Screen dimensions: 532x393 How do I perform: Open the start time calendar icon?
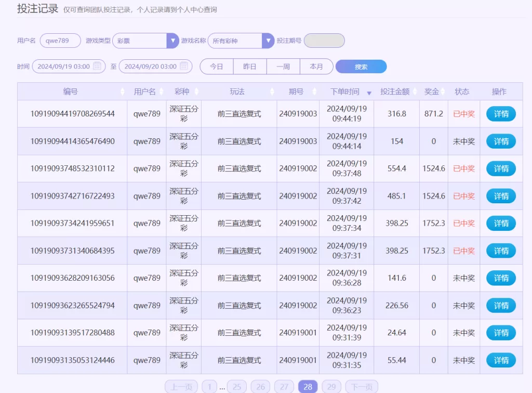tap(97, 66)
